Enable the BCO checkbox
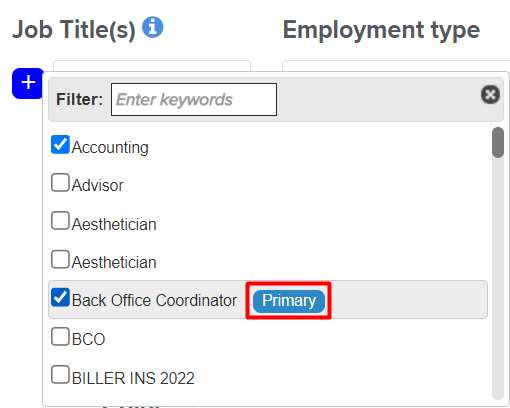This screenshot has height=408, width=510. click(x=60, y=336)
